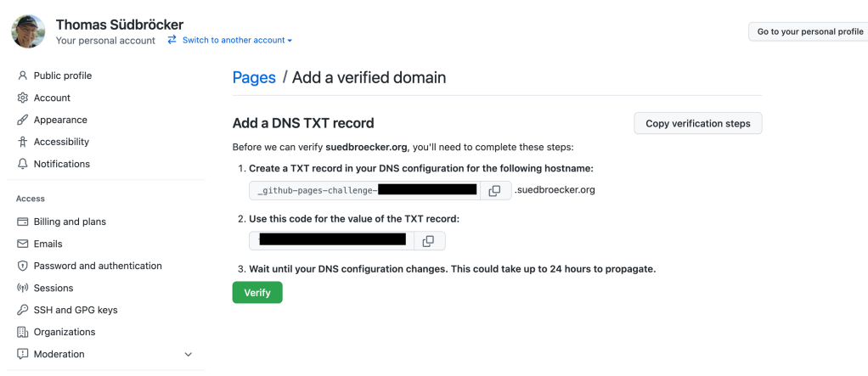Click the SSH and GPG keys icon
The width and height of the screenshot is (868, 376).
point(23,310)
